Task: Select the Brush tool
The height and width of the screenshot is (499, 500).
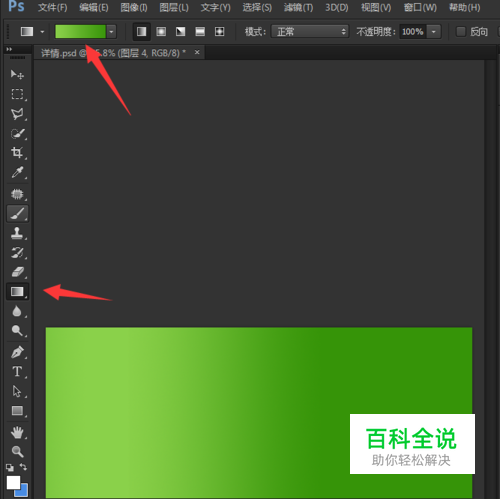Action: tap(17, 213)
